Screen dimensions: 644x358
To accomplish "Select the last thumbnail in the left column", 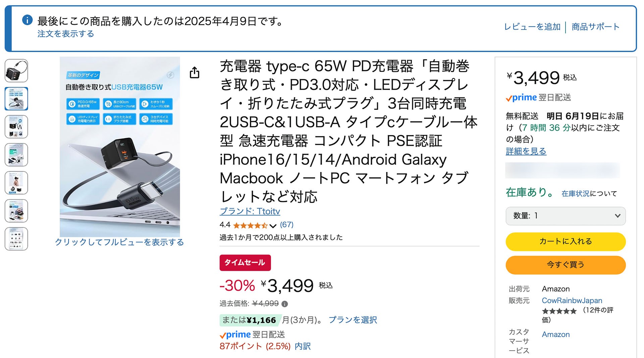I will 16,239.
